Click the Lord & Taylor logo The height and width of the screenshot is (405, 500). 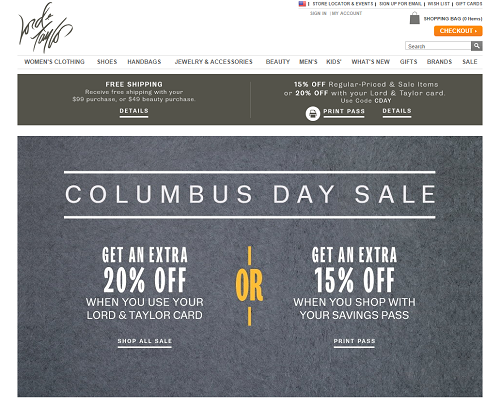coord(46,27)
